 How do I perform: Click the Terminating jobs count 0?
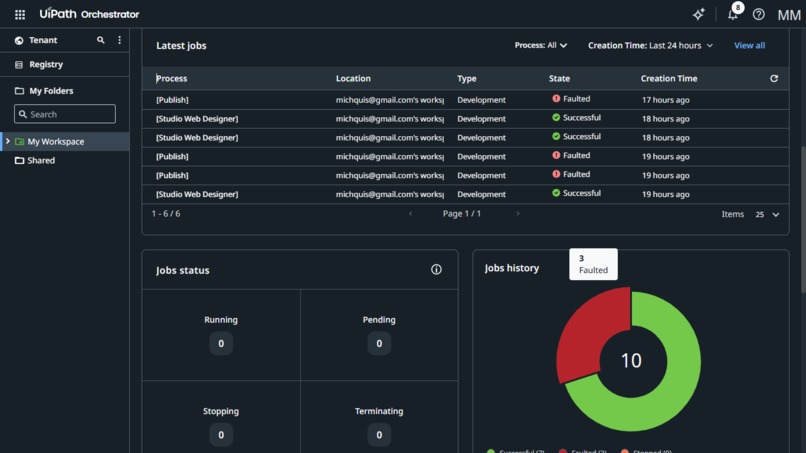tap(379, 435)
